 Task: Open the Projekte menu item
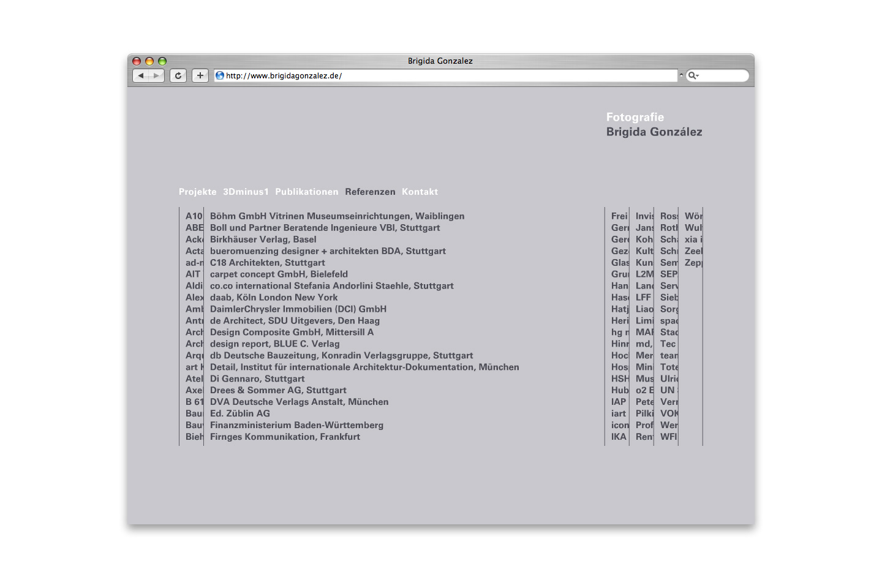198,192
